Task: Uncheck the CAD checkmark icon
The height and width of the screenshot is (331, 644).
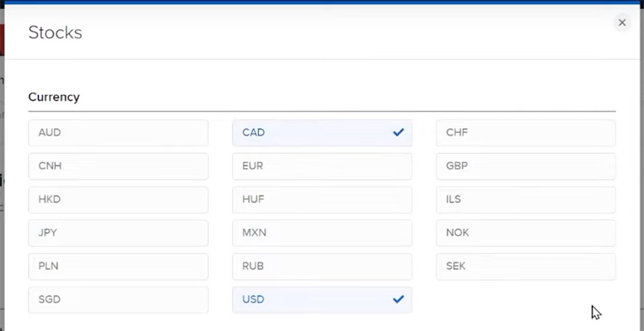Action: (398, 132)
